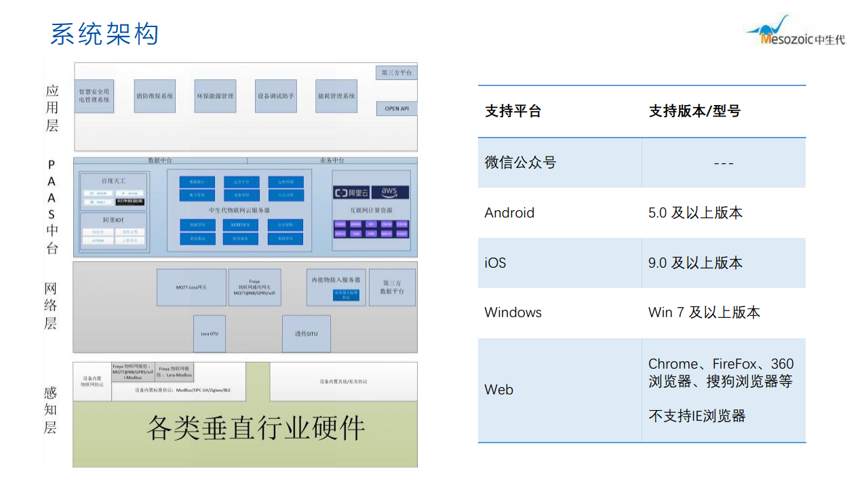Screen dimensions: 868x488
Task: Click the 时序数据库 black box under 百度天工
Action: 130,202
